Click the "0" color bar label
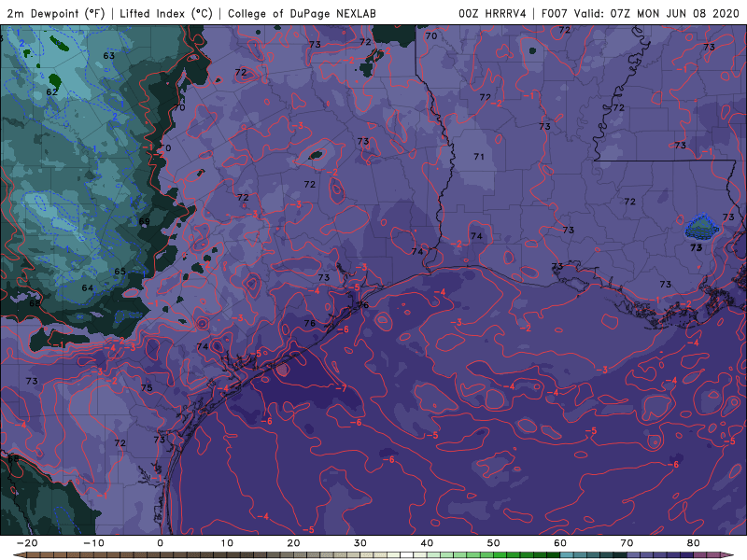Image resolution: width=747 pixels, height=560 pixels. 160,543
